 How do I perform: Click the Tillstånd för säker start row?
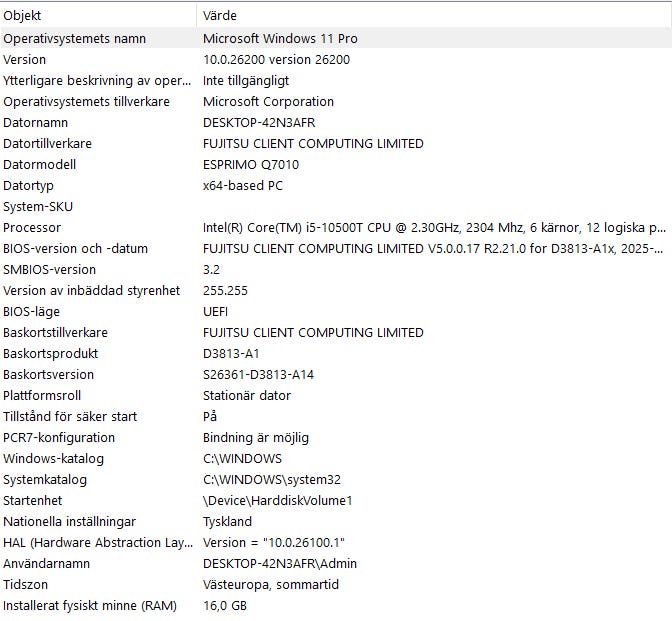point(336,417)
